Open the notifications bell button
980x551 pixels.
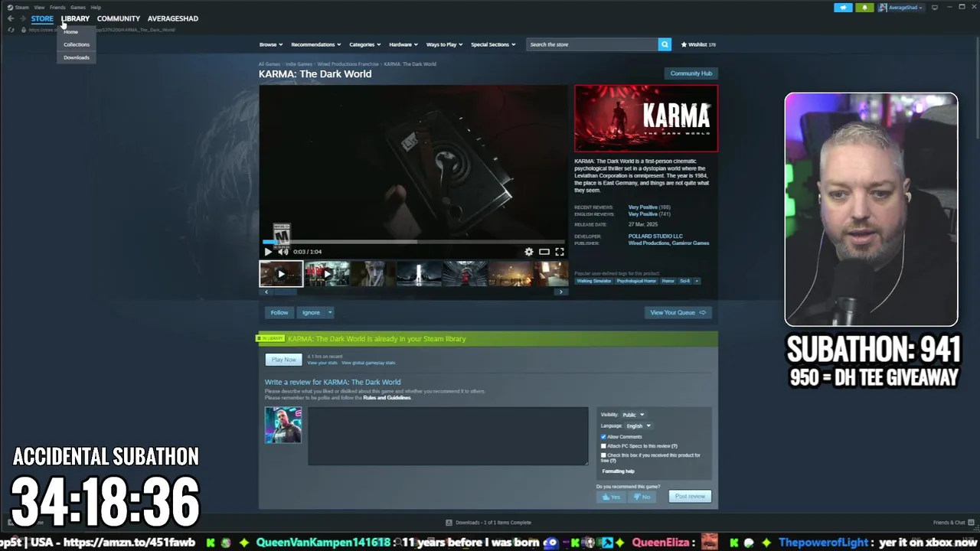point(865,7)
